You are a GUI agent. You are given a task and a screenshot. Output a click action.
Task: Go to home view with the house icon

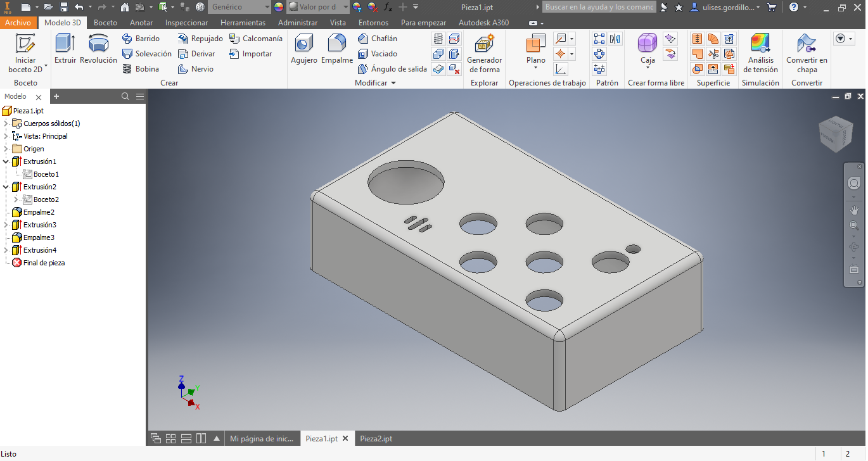125,7
